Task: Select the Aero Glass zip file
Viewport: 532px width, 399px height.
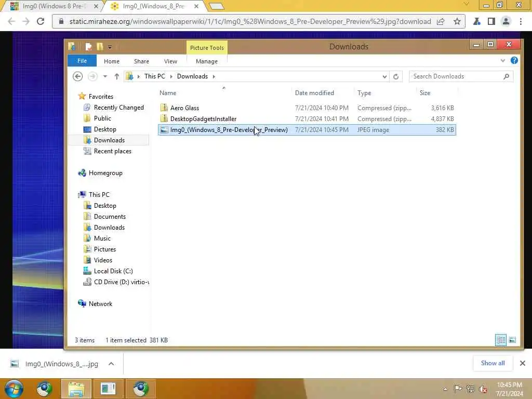Action: click(307, 108)
